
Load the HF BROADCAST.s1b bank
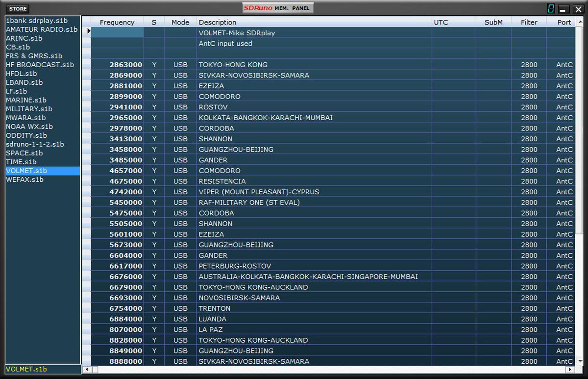coord(40,65)
